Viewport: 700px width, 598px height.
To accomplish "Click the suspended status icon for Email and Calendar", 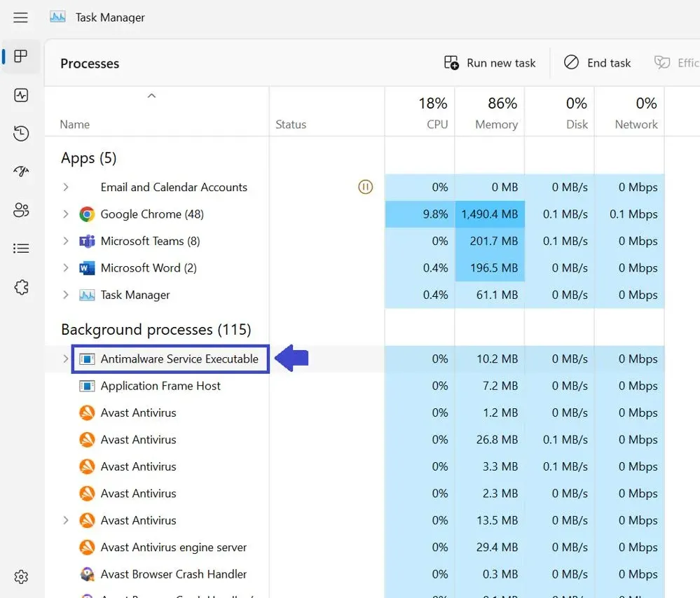I will tap(365, 187).
